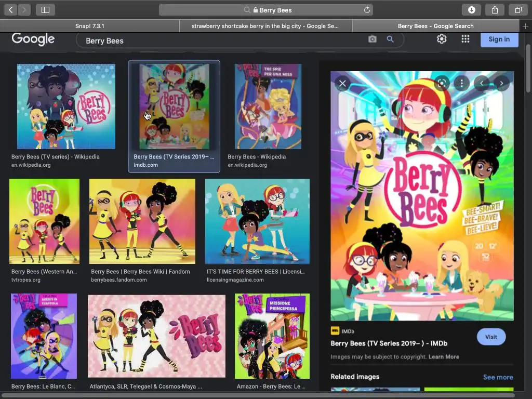Click See more related images
The height and width of the screenshot is (399, 532).
pos(498,377)
